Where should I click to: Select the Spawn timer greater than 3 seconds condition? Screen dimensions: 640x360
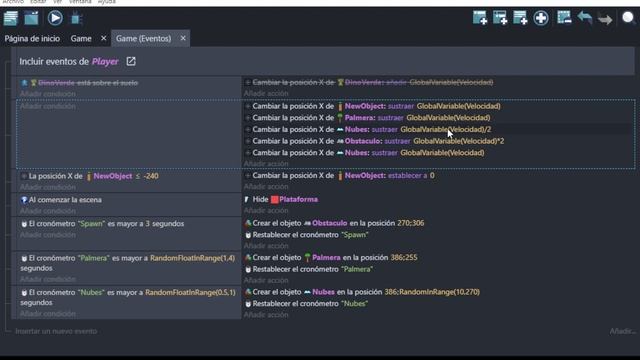102,224
